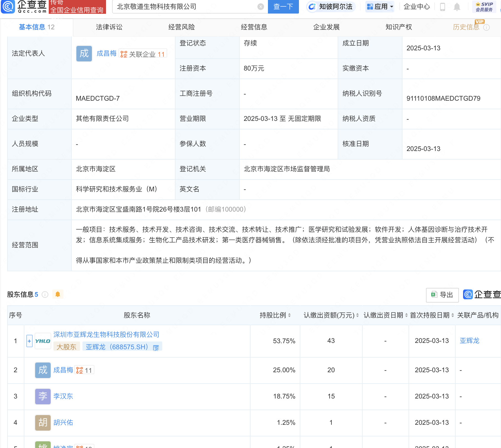The height and width of the screenshot is (448, 501).
Task: Open 历史信息 VIP tab
Action: (466, 27)
